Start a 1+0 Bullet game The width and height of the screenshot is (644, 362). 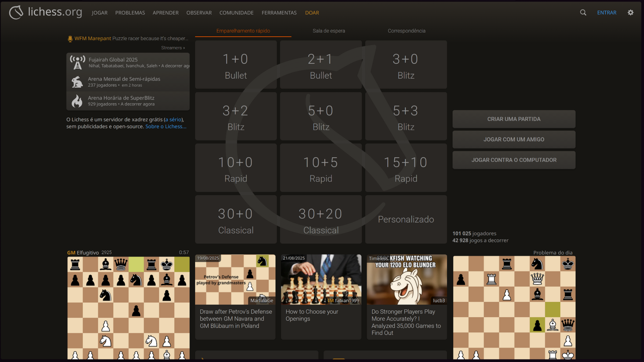coord(236,64)
